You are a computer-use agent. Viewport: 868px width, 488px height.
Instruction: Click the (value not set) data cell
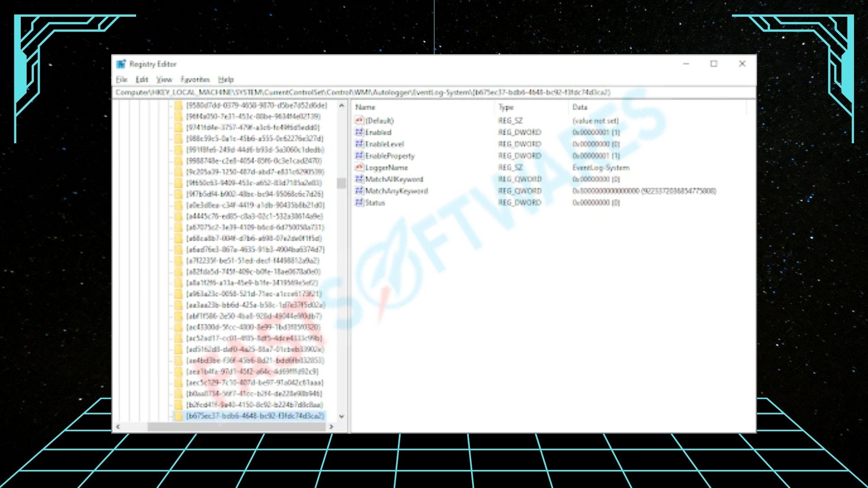point(595,121)
